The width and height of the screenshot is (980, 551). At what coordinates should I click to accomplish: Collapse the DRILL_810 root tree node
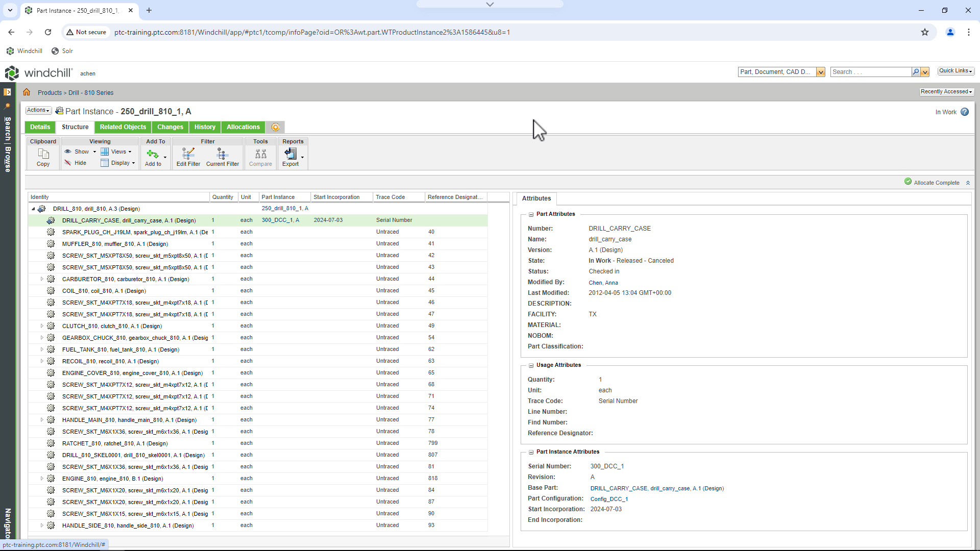pyautogui.click(x=33, y=209)
